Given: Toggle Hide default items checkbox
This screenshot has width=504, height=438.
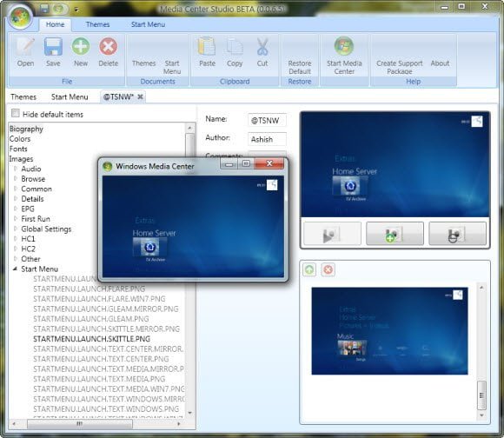Looking at the screenshot, I should pyautogui.click(x=15, y=113).
